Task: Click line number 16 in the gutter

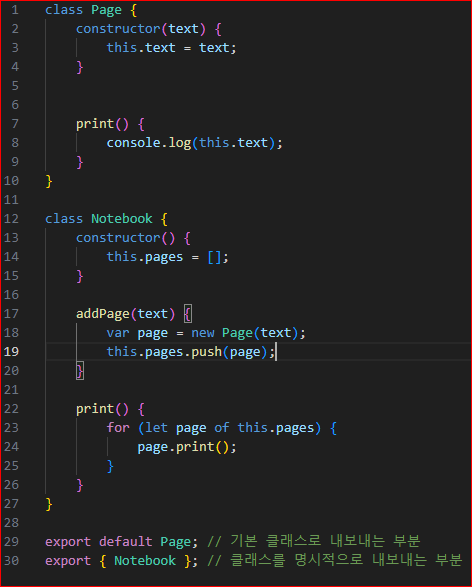Action: (x=11, y=295)
